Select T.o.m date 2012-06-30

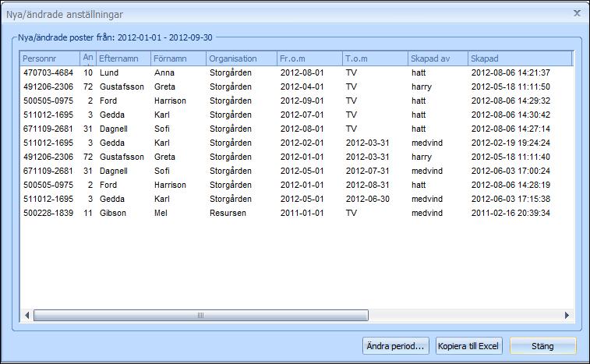coord(367,199)
